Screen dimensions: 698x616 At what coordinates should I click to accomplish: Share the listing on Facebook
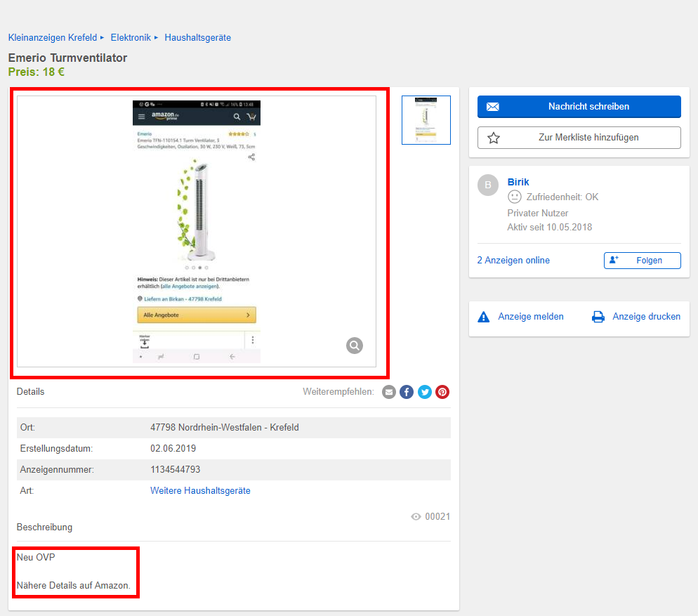(x=407, y=392)
